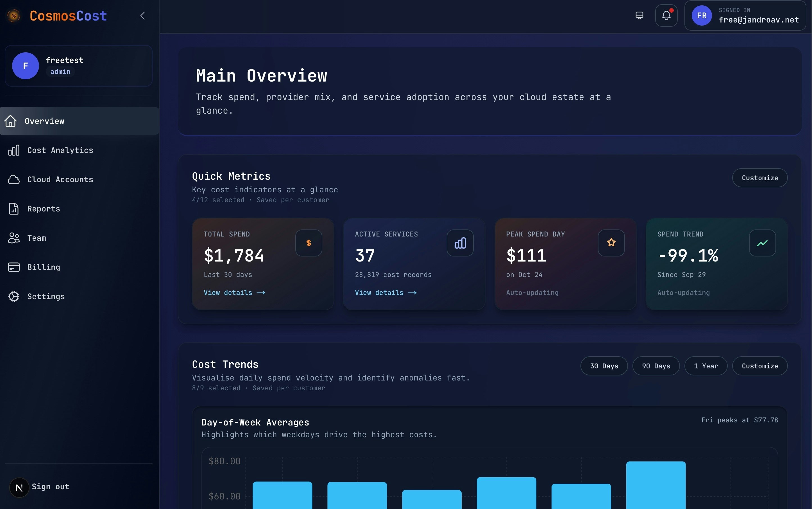Customize the Quick Metrics section

pos(759,178)
